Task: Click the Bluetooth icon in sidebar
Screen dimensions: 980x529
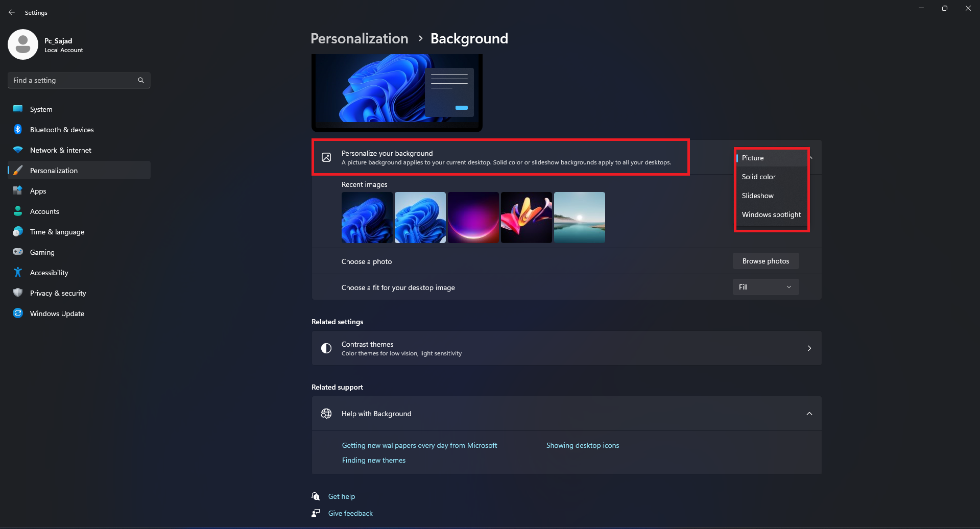Action: pyautogui.click(x=18, y=129)
